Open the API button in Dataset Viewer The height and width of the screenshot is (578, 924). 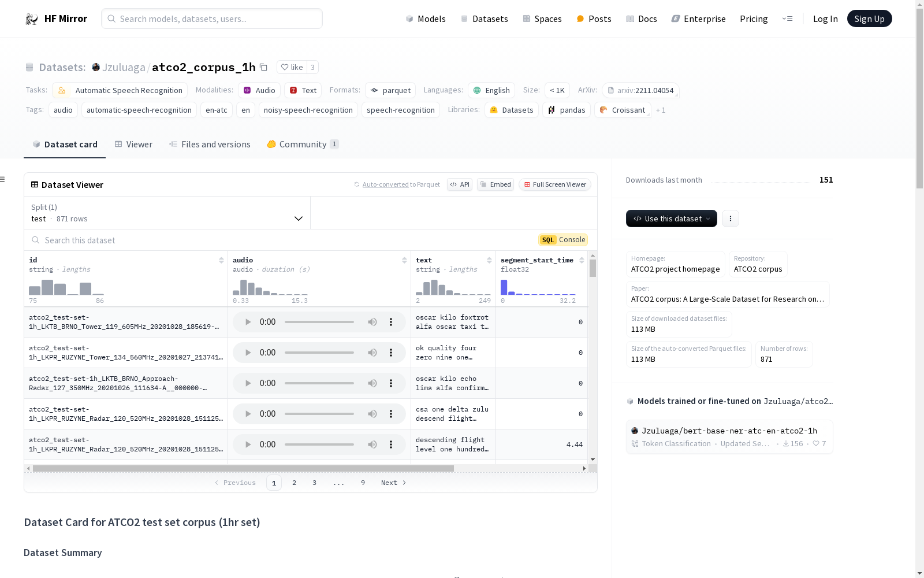tap(460, 184)
